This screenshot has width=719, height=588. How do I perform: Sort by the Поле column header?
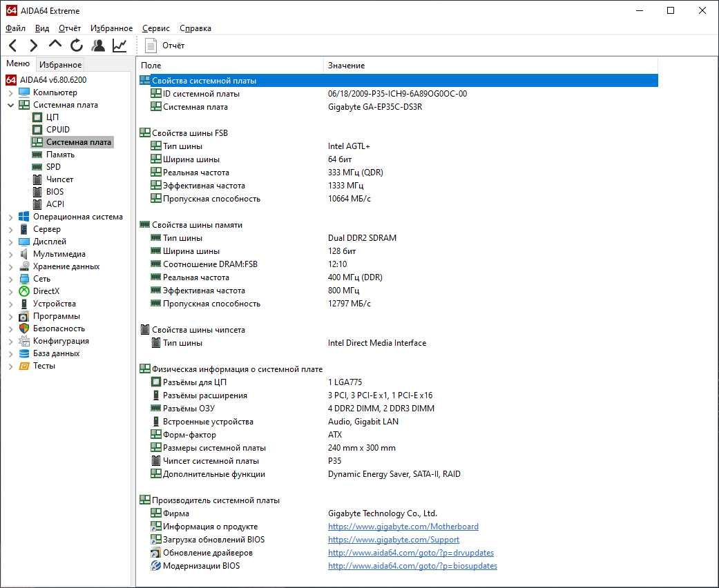[x=231, y=66]
